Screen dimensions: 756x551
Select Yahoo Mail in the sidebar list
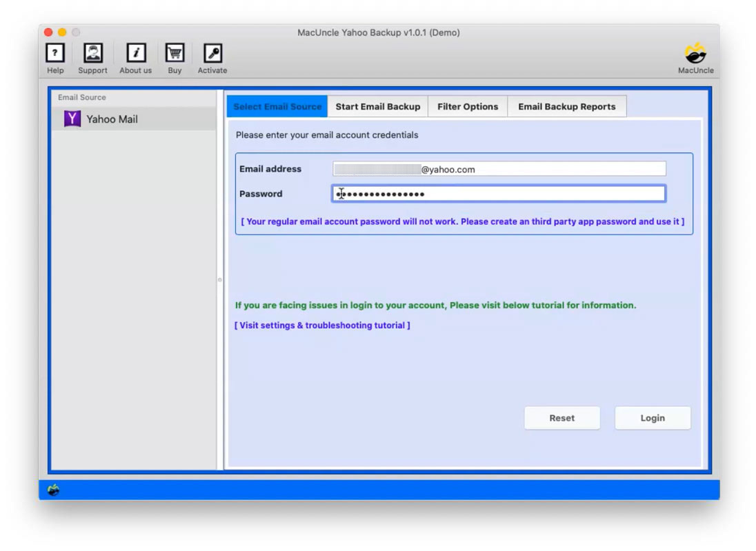[111, 119]
